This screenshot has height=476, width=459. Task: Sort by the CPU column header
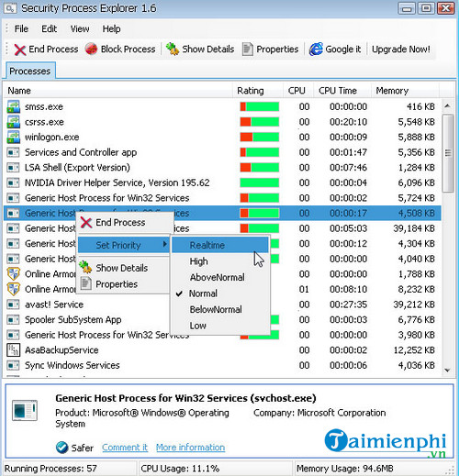coord(298,91)
